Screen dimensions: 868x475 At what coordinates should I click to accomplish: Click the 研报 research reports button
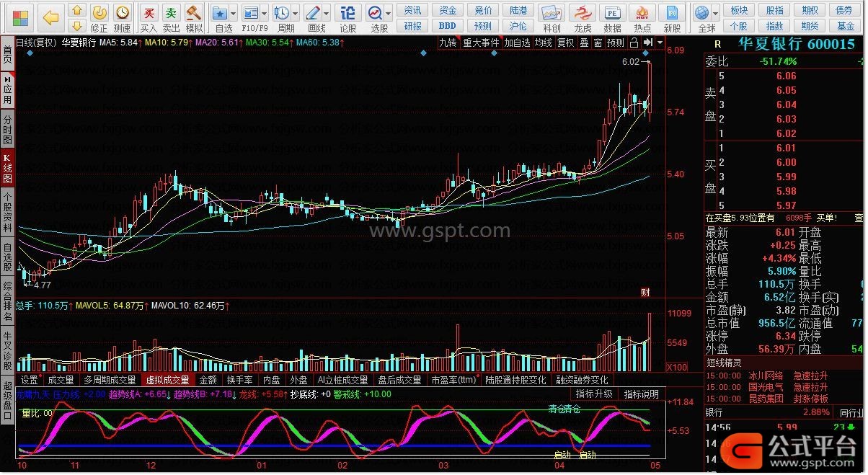(x=413, y=26)
